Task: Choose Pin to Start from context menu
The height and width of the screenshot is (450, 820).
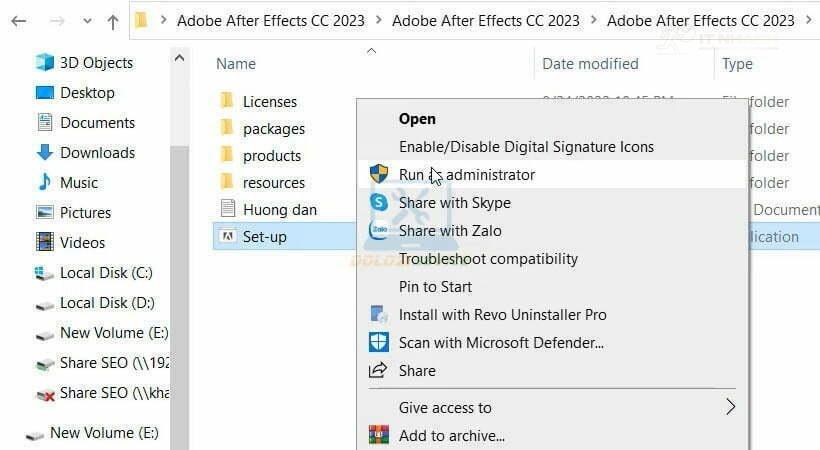Action: pos(435,287)
